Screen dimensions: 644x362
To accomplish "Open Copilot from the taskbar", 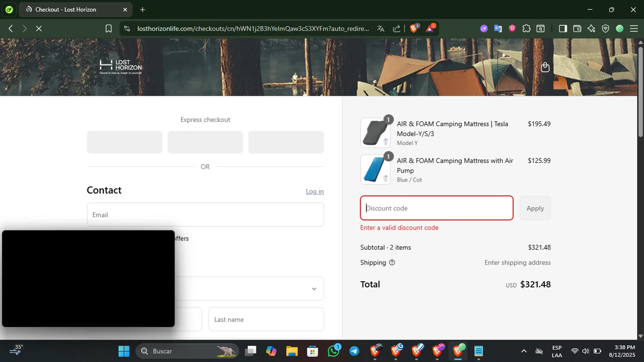I will click(271, 351).
